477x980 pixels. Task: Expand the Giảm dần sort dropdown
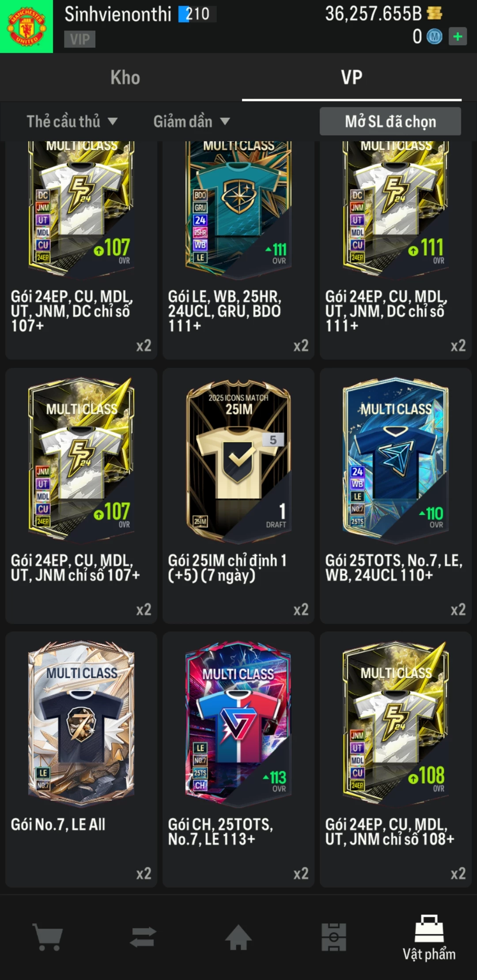pos(192,121)
